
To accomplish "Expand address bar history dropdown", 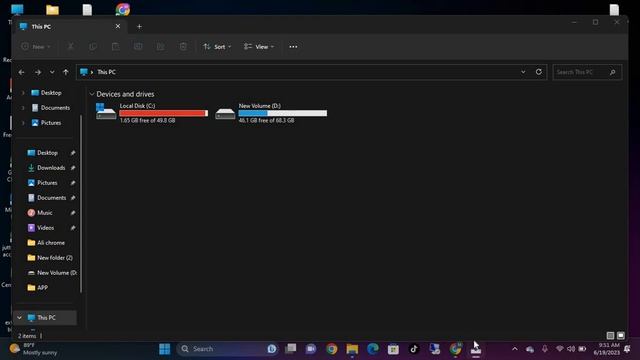I will 523,72.
